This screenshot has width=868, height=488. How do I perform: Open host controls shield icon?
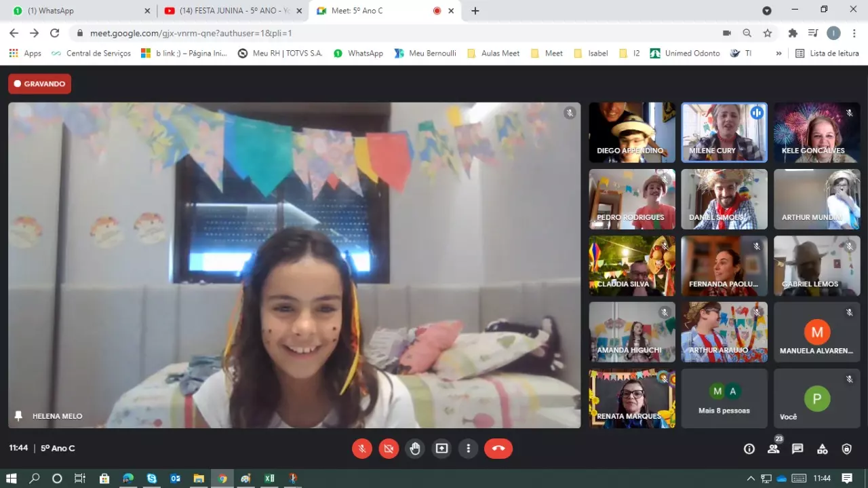coord(846,449)
